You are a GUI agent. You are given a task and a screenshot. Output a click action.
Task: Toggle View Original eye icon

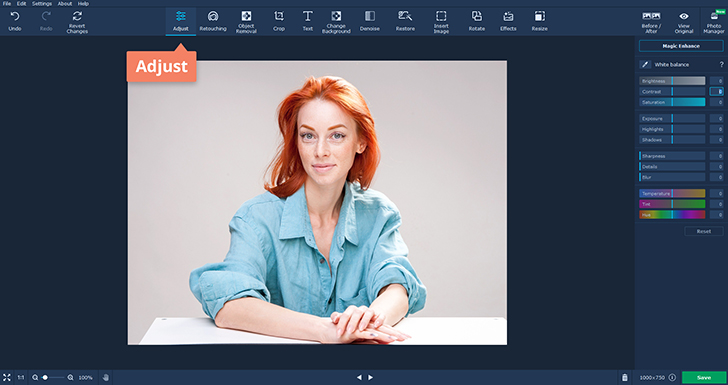[x=684, y=16]
